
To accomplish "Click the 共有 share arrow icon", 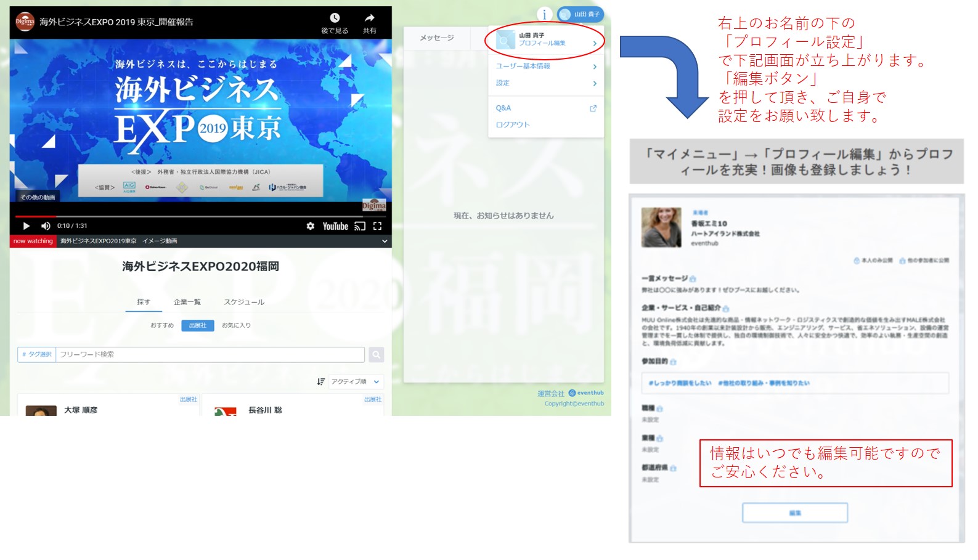I will coord(369,18).
